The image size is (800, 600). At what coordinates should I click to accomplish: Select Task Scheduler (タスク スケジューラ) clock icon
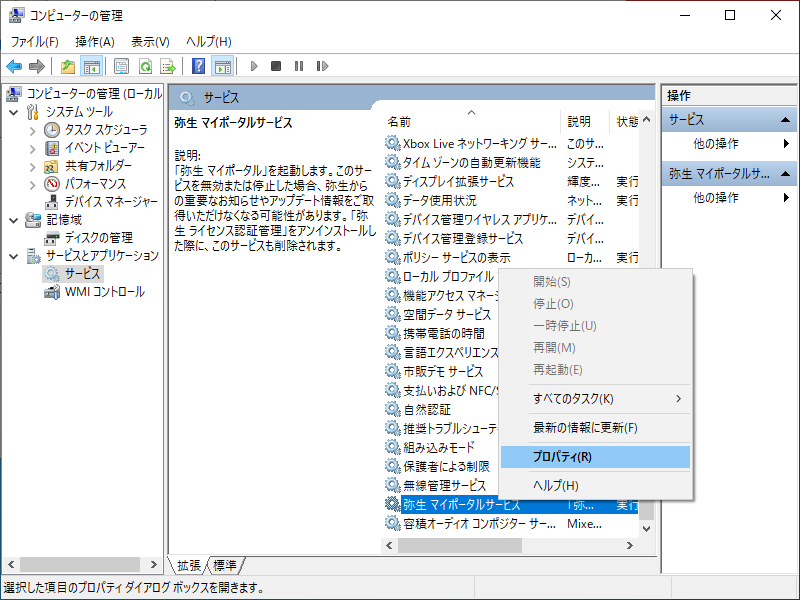click(52, 130)
